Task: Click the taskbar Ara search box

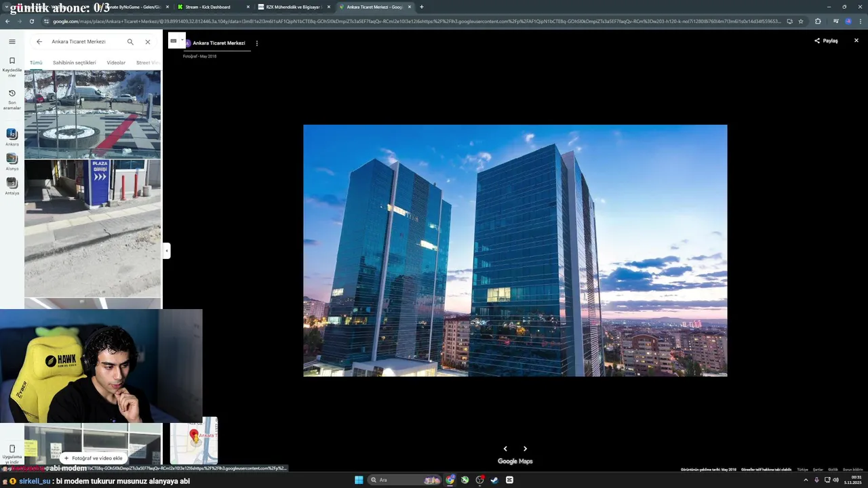Action: point(405,480)
